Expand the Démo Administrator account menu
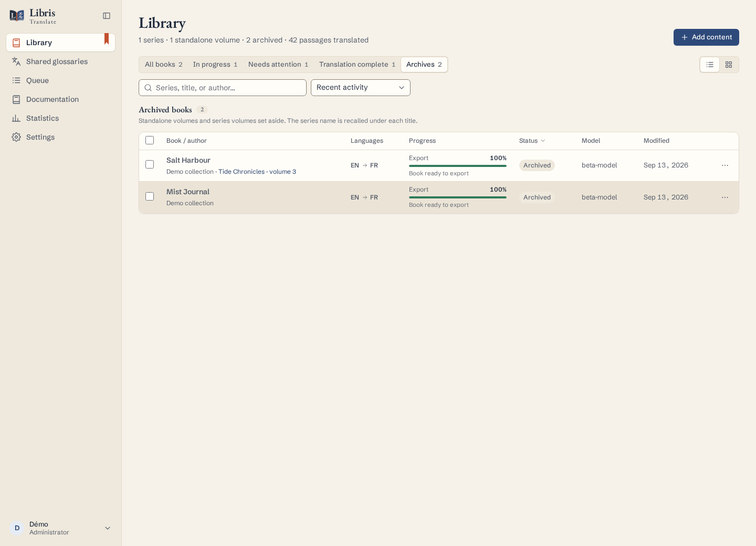 pos(61,528)
